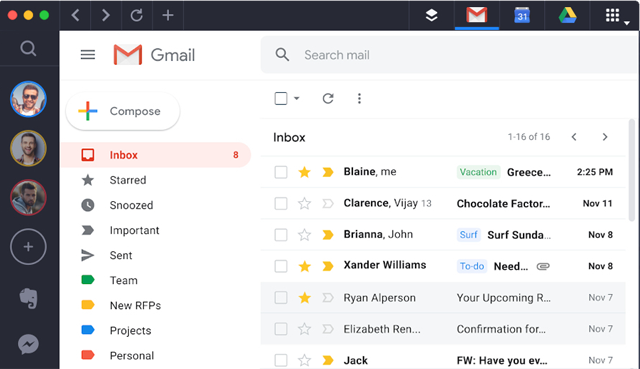Image resolution: width=640 pixels, height=369 pixels.
Task: Select the second account avatar with yellow ring
Action: (x=28, y=148)
